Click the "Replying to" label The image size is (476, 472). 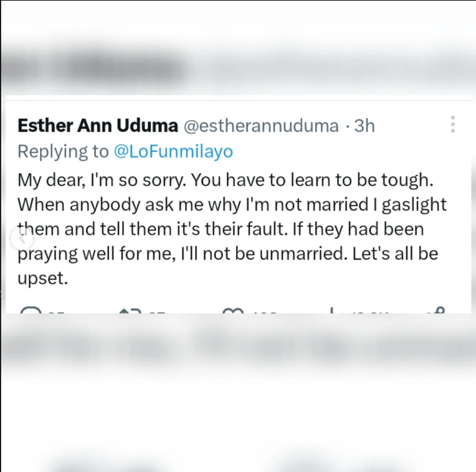click(63, 151)
